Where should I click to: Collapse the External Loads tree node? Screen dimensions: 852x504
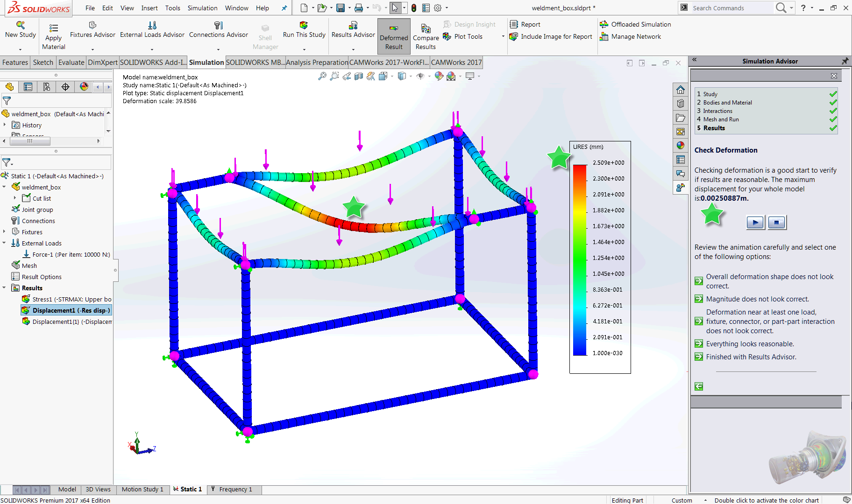[4, 243]
